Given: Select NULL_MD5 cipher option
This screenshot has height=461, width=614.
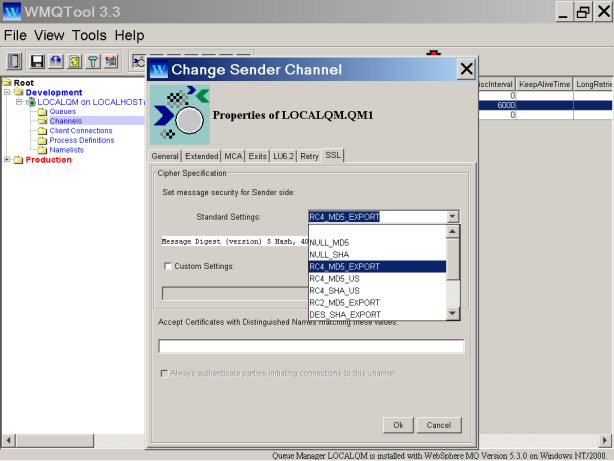Looking at the screenshot, I should tap(377, 243).
